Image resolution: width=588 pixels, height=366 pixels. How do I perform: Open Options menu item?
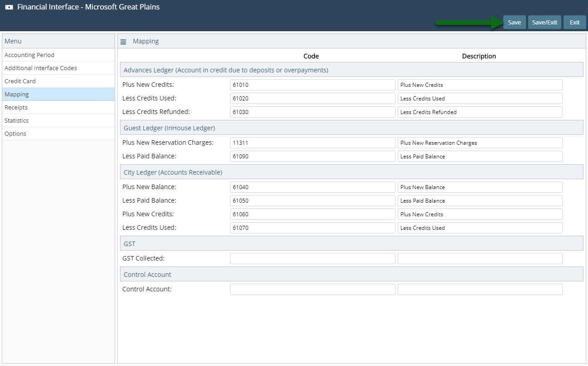(x=58, y=133)
